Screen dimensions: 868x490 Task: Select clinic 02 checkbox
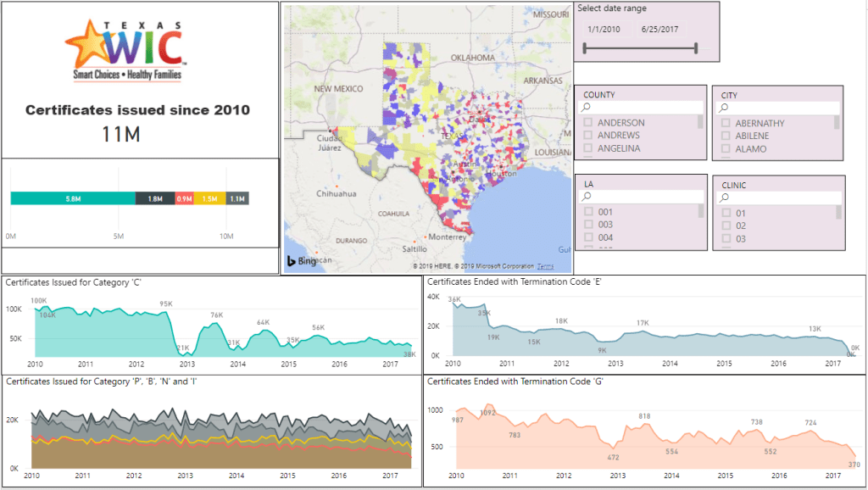click(x=726, y=226)
